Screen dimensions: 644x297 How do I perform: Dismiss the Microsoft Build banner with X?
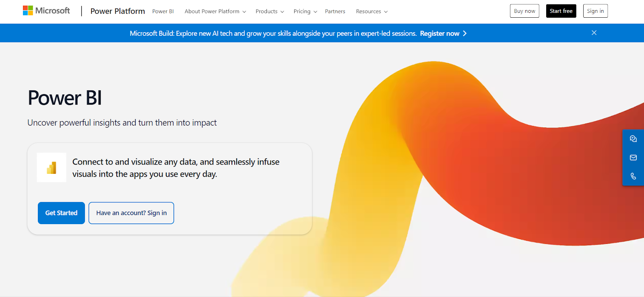pos(594,33)
